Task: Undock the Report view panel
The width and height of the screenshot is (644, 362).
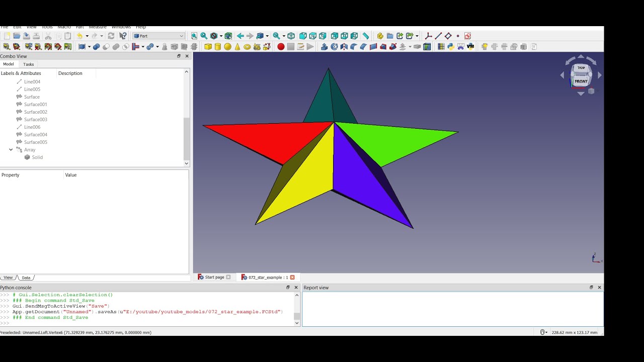Action: (591, 288)
